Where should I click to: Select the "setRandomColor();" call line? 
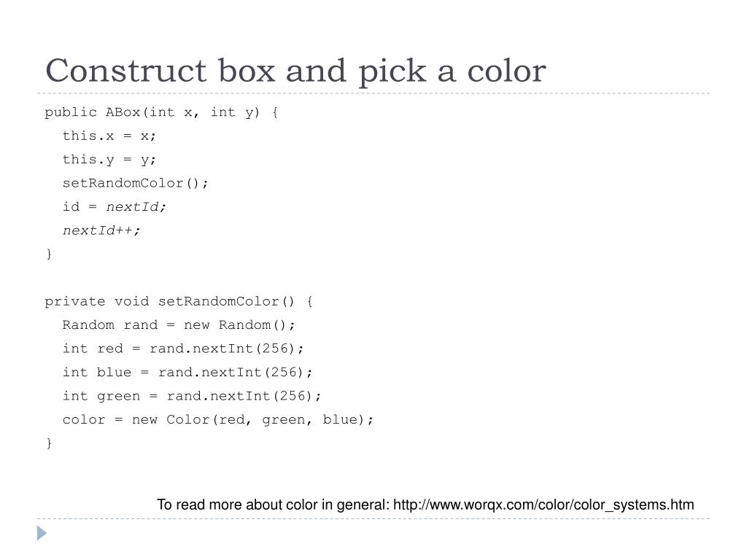135,183
